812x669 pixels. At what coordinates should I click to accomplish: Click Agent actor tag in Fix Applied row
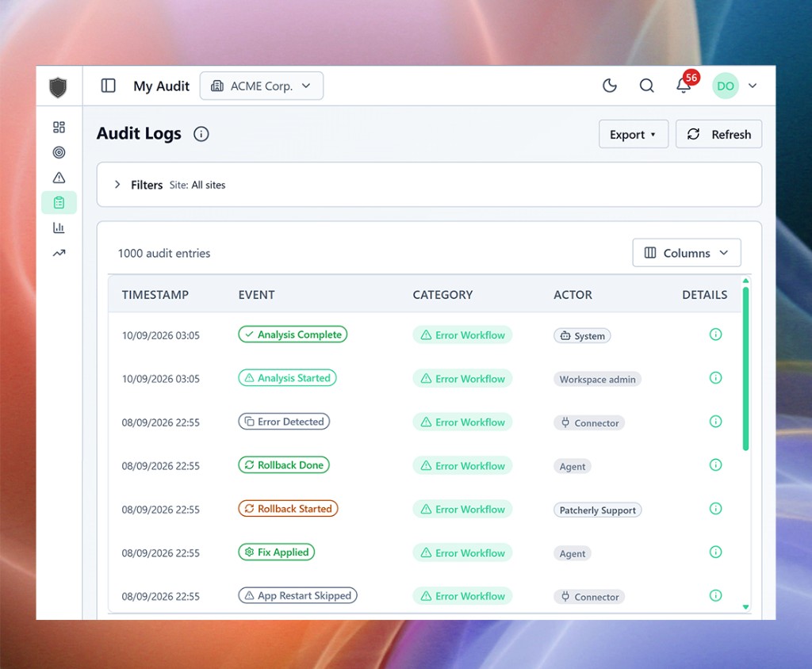click(x=573, y=553)
